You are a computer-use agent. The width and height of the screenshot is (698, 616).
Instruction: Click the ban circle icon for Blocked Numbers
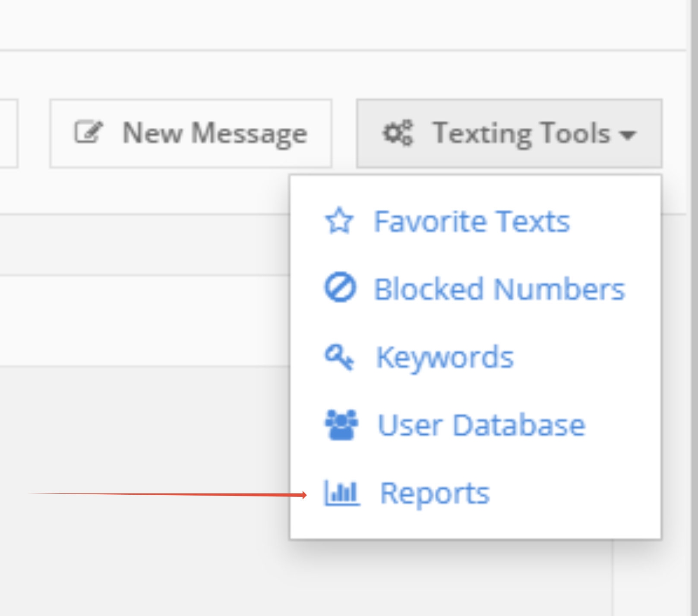point(340,288)
